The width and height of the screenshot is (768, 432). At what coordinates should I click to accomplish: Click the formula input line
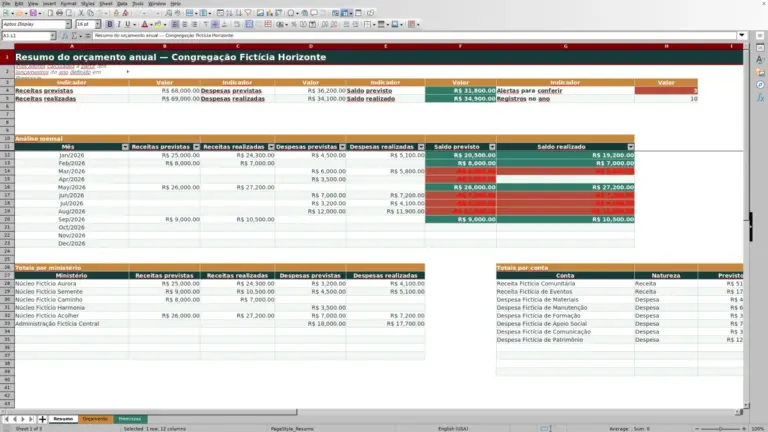414,36
